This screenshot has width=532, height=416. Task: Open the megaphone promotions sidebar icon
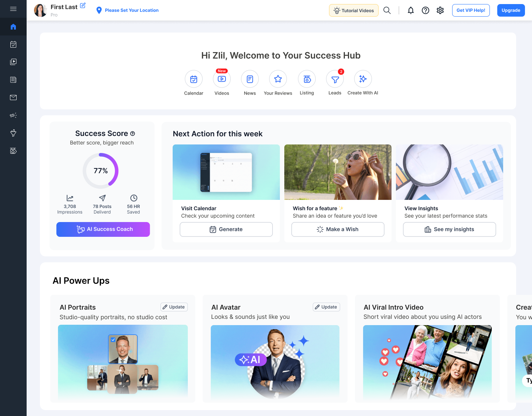(x=13, y=115)
